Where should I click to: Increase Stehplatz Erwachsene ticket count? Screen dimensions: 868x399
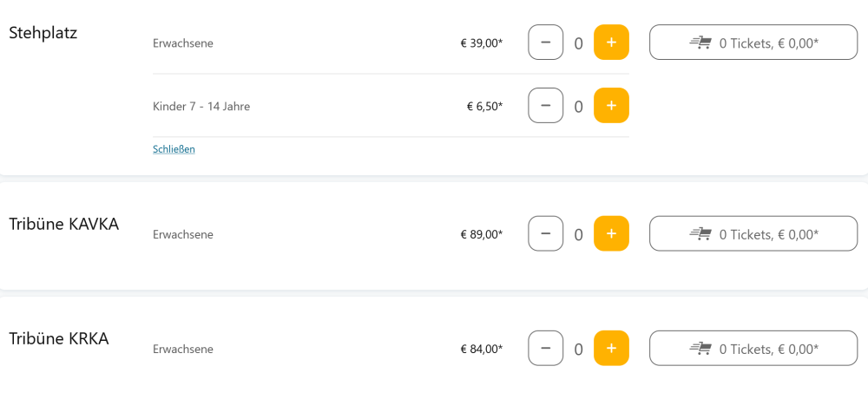(611, 43)
